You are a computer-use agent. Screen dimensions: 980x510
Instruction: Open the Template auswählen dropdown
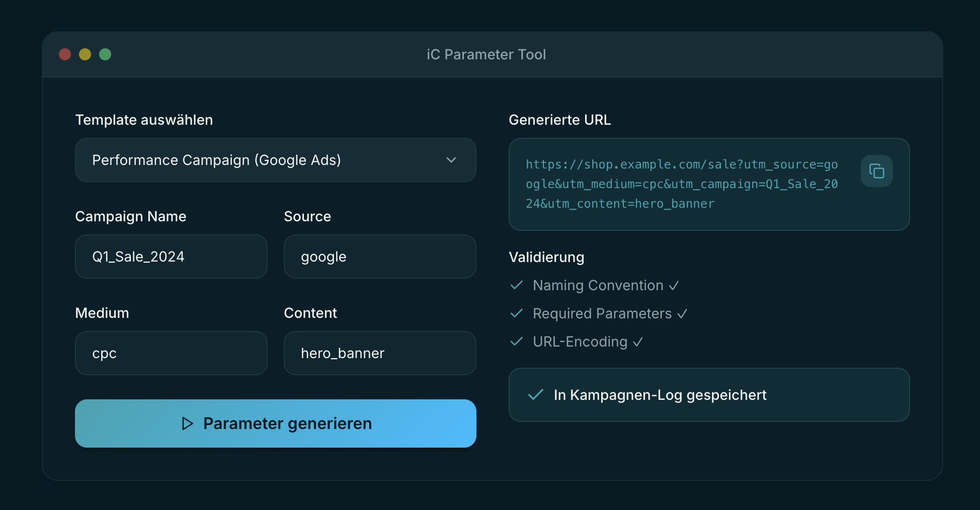pyautogui.click(x=276, y=160)
